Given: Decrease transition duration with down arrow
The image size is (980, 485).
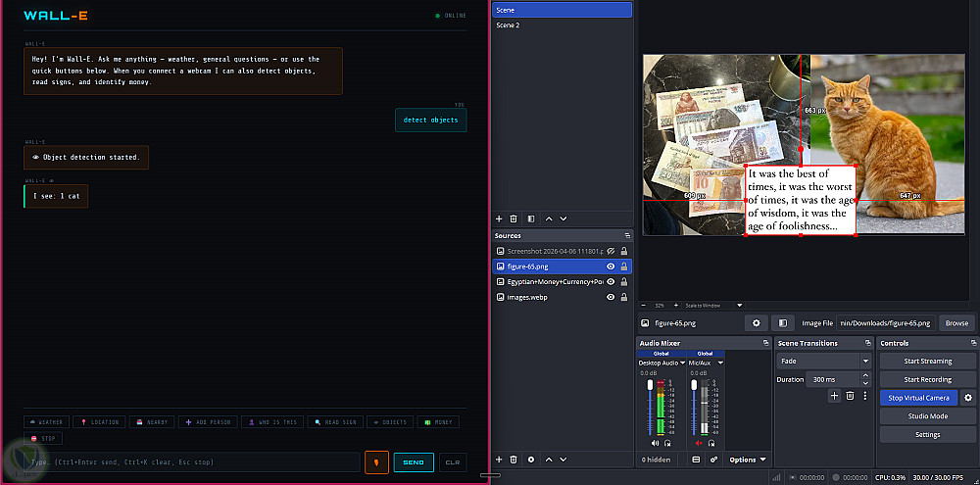Looking at the screenshot, I should click(865, 383).
